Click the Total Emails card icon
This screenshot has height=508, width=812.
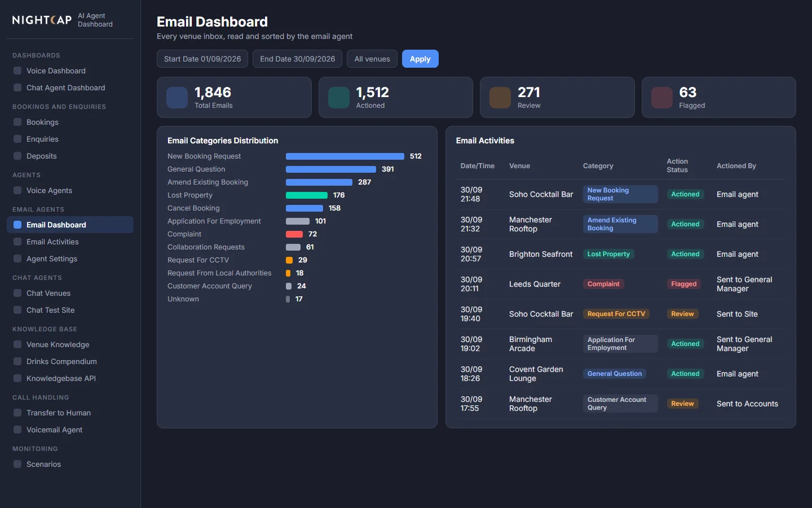pos(177,98)
